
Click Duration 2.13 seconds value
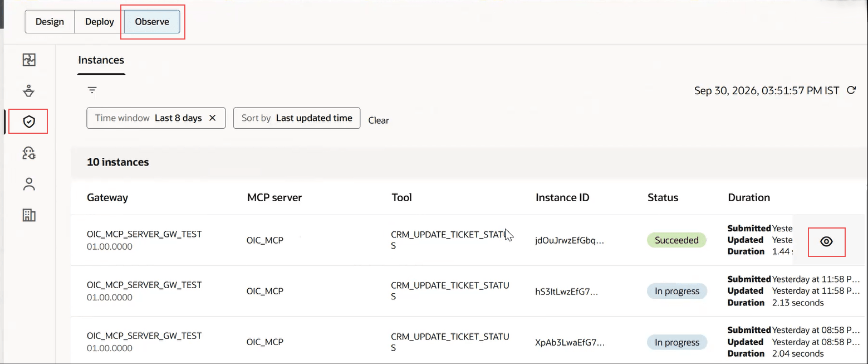(x=798, y=303)
